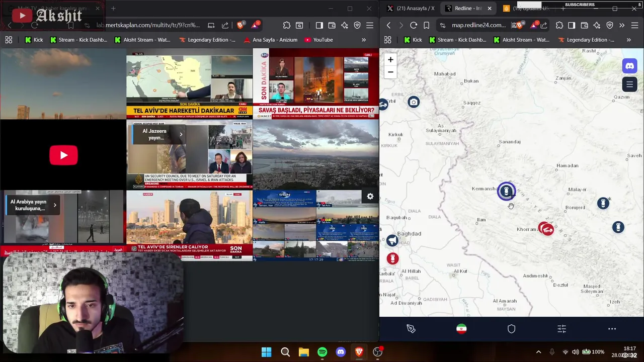
Task: Click the camera marker near Erbil
Action: coord(414,102)
